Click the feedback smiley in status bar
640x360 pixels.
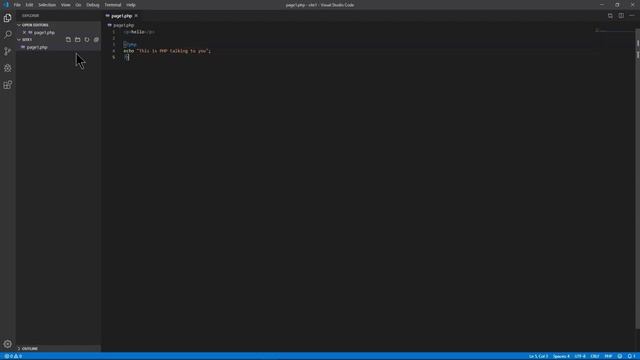pyautogui.click(x=620, y=356)
